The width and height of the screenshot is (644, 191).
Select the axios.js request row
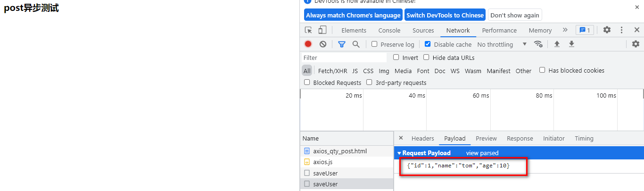click(347, 162)
